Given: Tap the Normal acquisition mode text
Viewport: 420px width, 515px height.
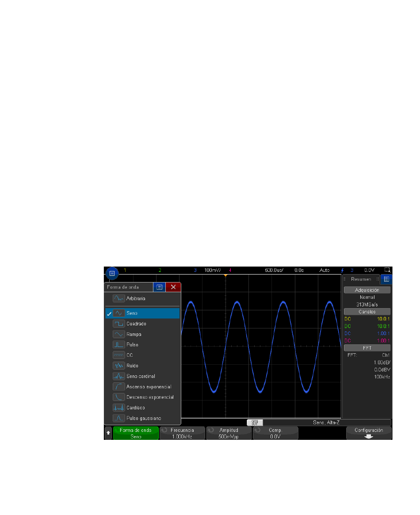Looking at the screenshot, I should 367,297.
